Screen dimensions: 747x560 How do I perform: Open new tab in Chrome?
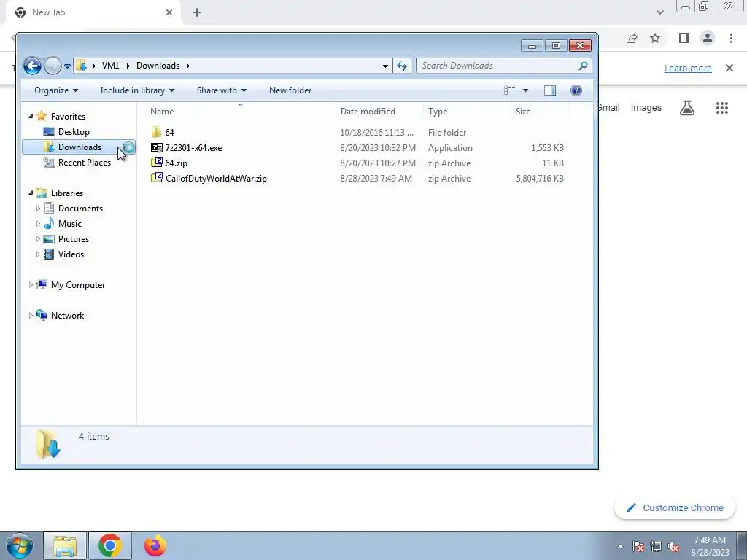tap(197, 13)
